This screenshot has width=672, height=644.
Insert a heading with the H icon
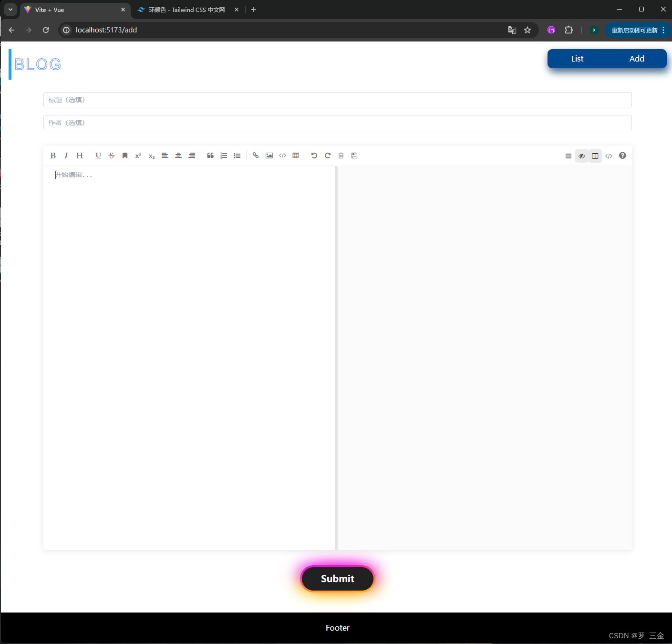(80, 156)
